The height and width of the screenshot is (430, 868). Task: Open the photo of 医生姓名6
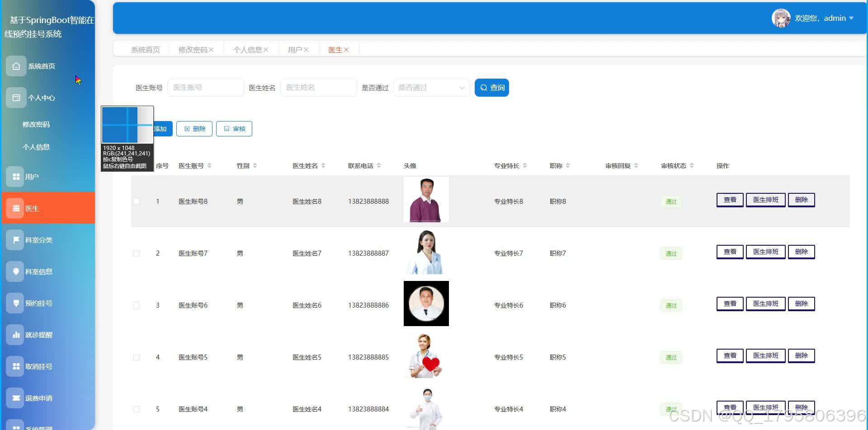[x=426, y=304]
